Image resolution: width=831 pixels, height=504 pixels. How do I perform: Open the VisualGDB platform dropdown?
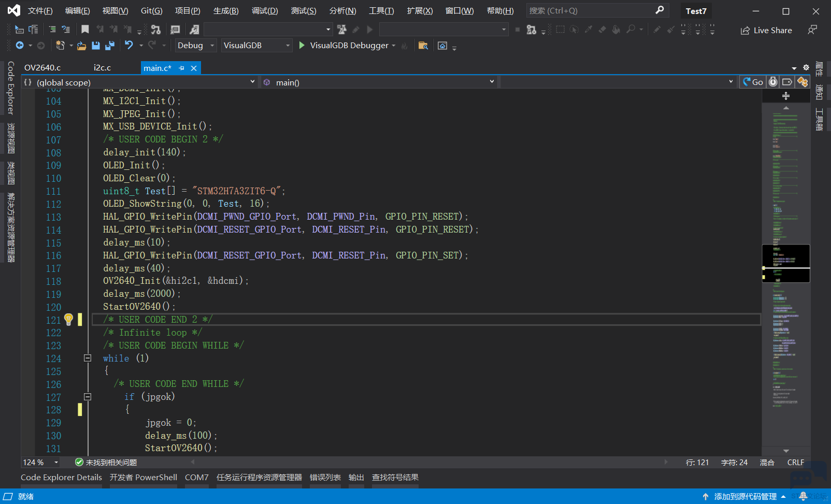pyautogui.click(x=256, y=46)
